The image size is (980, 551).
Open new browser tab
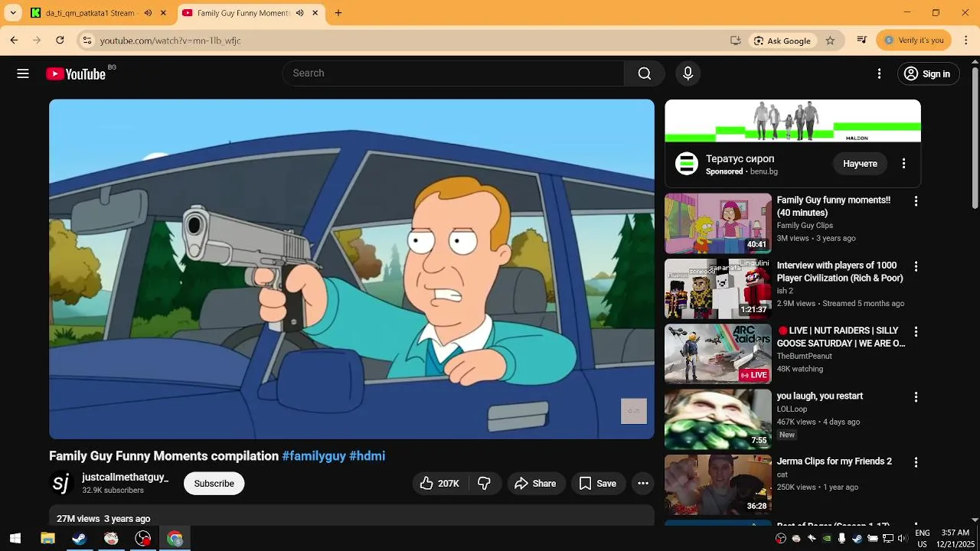pyautogui.click(x=338, y=13)
